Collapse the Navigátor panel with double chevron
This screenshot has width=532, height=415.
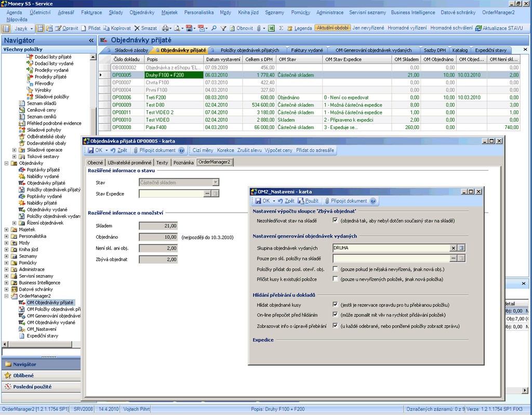point(91,40)
